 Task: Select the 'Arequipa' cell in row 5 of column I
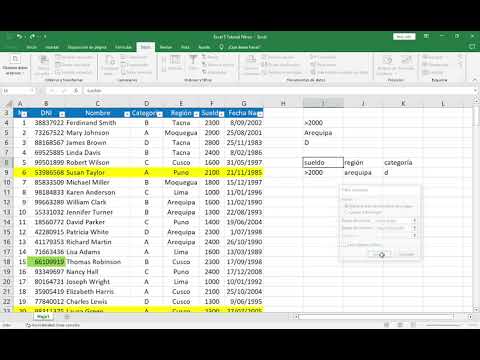[x=323, y=133]
